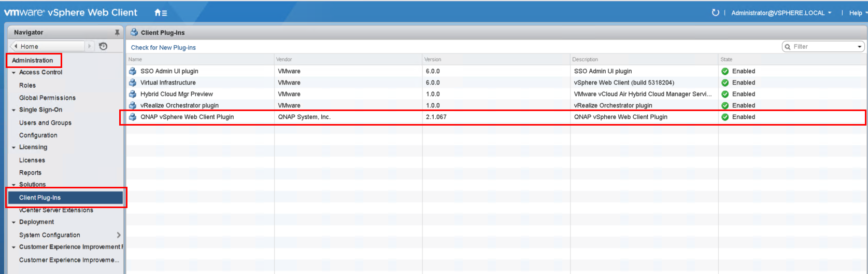Click the vRealize Orchestrator plugin icon
This screenshot has width=868, height=274.
coord(133,105)
